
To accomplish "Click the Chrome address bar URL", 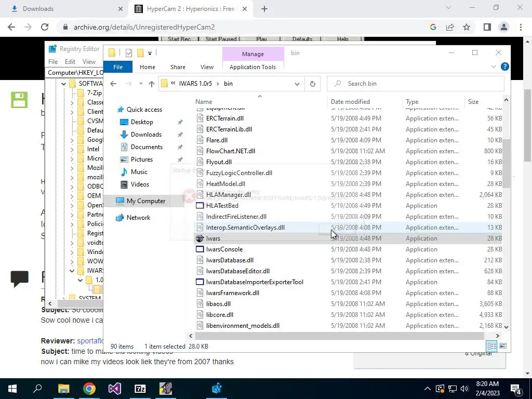I will [144, 27].
